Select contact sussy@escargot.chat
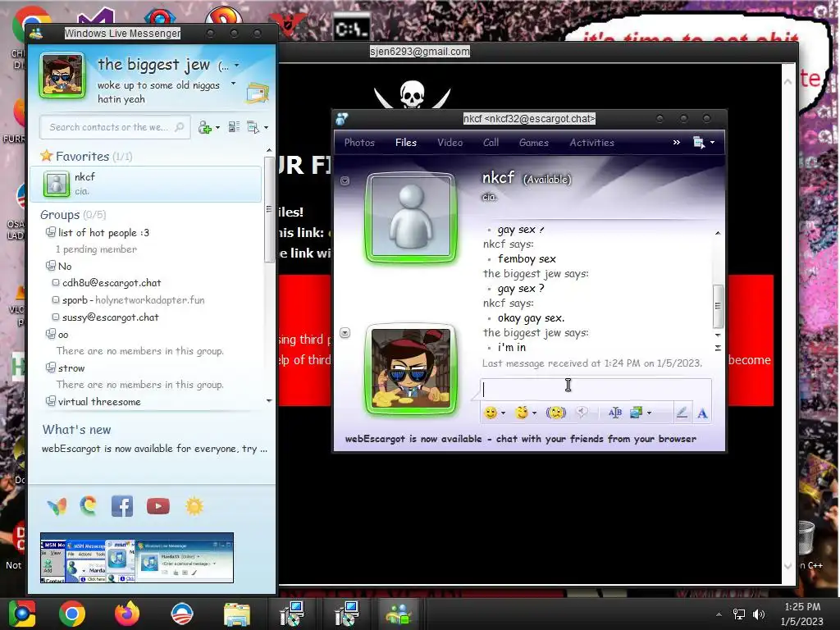The image size is (840, 630). click(x=111, y=317)
